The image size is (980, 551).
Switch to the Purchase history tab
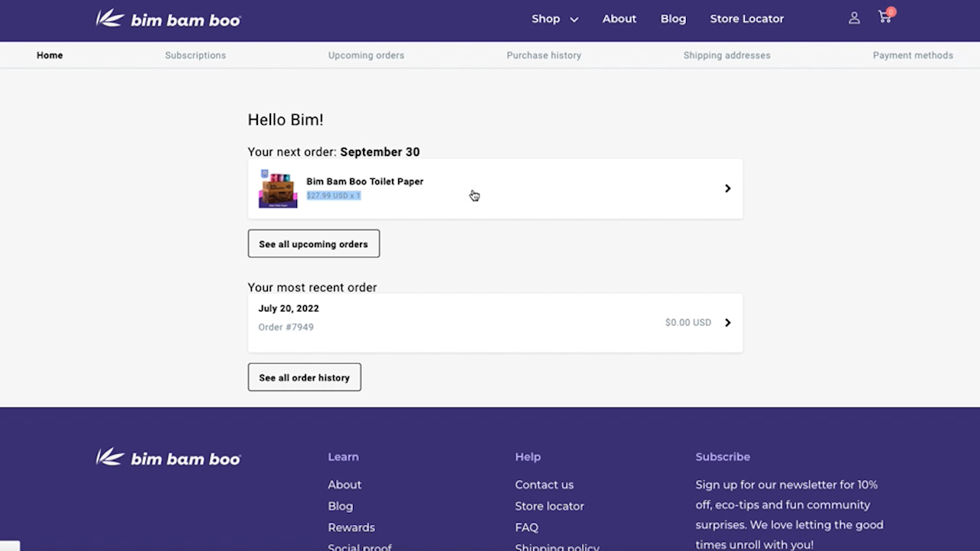[544, 55]
